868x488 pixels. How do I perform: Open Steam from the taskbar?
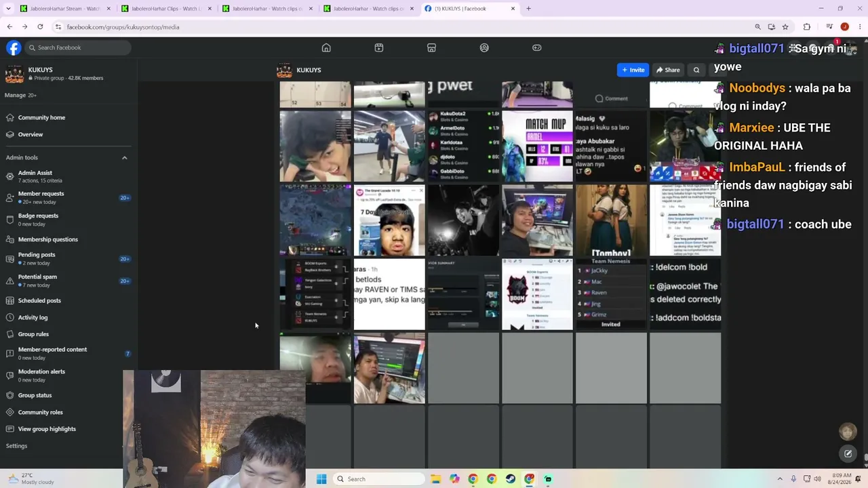click(x=510, y=479)
